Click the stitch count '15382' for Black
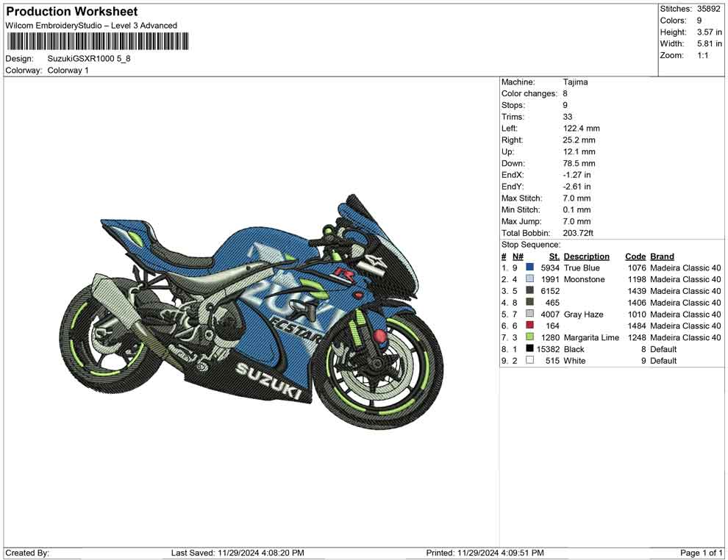This screenshot has height=560, width=728. [548, 349]
